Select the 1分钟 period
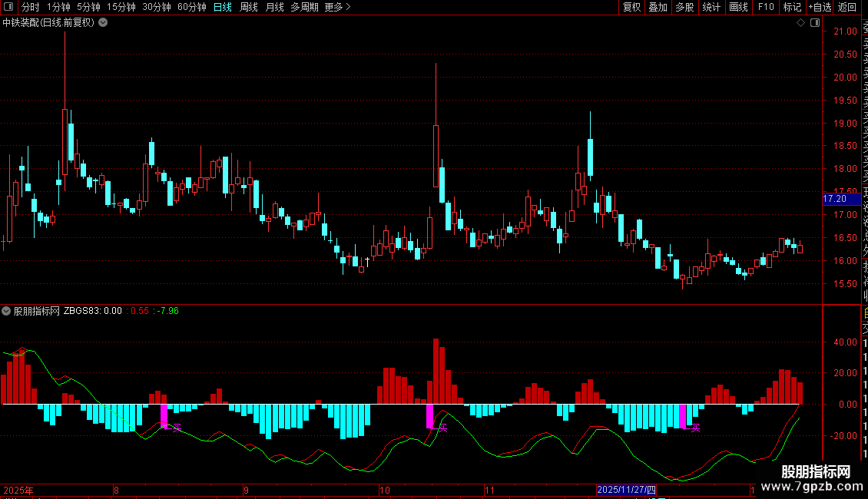The height and width of the screenshot is (499, 868). click(58, 7)
